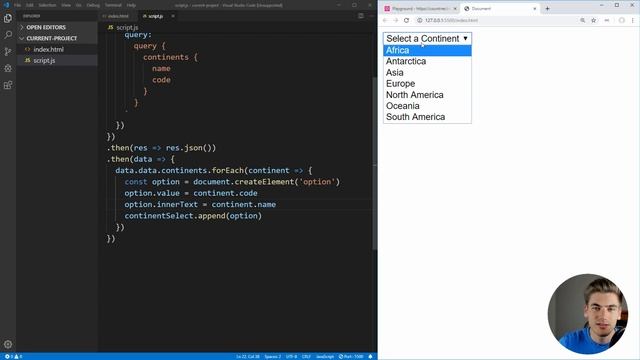Choose South America from the continent list
The image size is (640, 360).
427,117
